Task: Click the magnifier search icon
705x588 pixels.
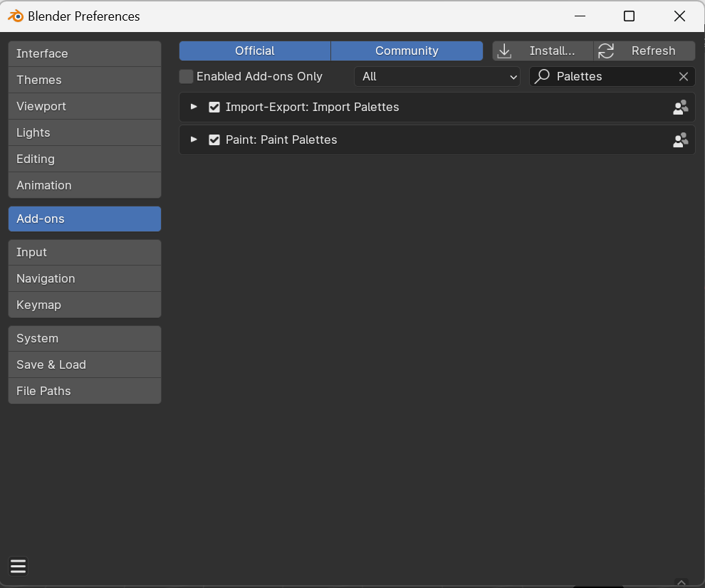Action: tap(542, 76)
